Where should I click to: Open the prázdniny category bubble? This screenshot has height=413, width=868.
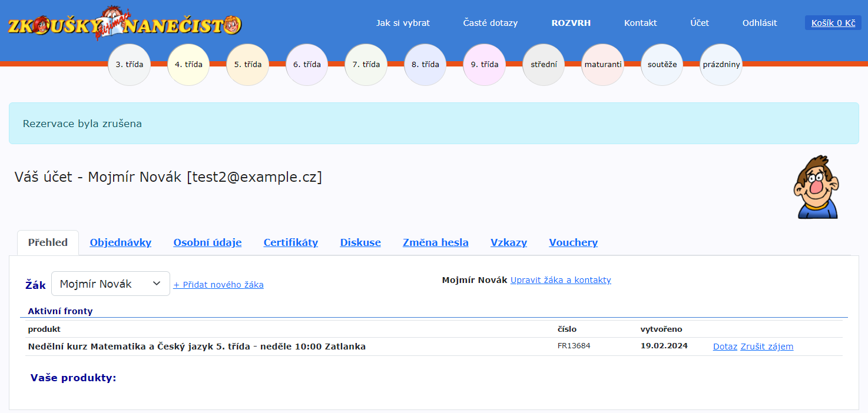coord(721,65)
